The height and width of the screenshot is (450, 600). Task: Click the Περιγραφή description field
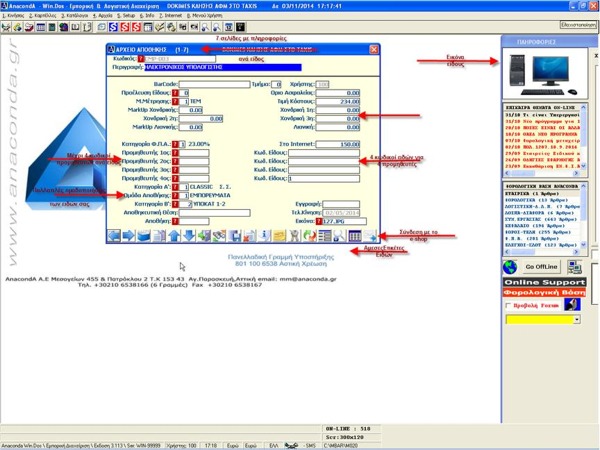tap(223, 67)
